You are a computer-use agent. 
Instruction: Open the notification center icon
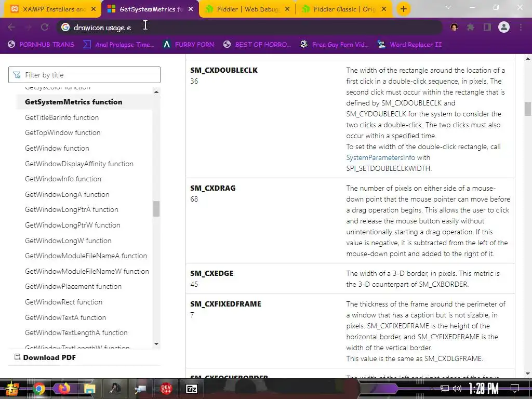[x=515, y=389]
